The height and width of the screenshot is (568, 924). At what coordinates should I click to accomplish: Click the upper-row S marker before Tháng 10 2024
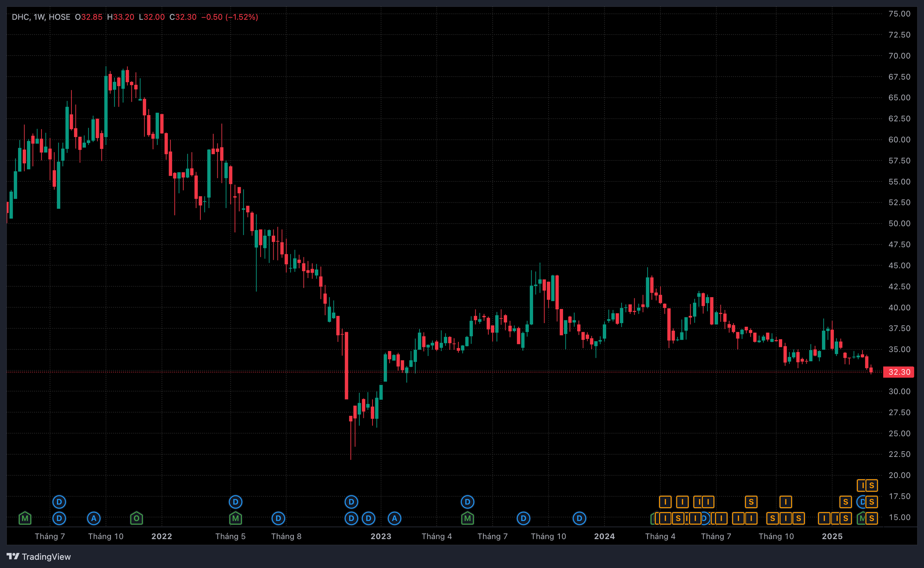751,502
